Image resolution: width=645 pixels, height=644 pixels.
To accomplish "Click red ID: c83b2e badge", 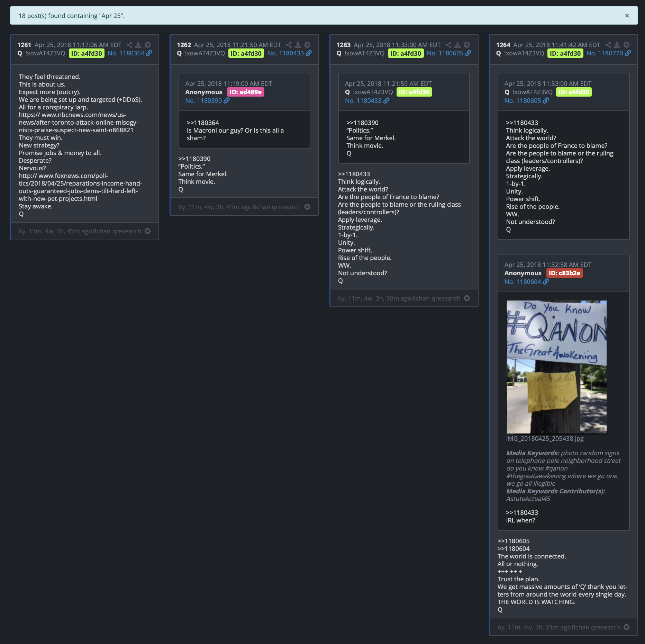I will 564,273.
